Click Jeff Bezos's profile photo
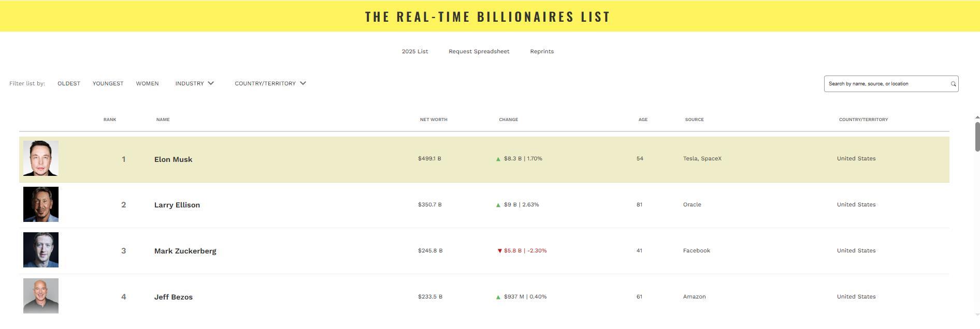The image size is (980, 329). [41, 296]
